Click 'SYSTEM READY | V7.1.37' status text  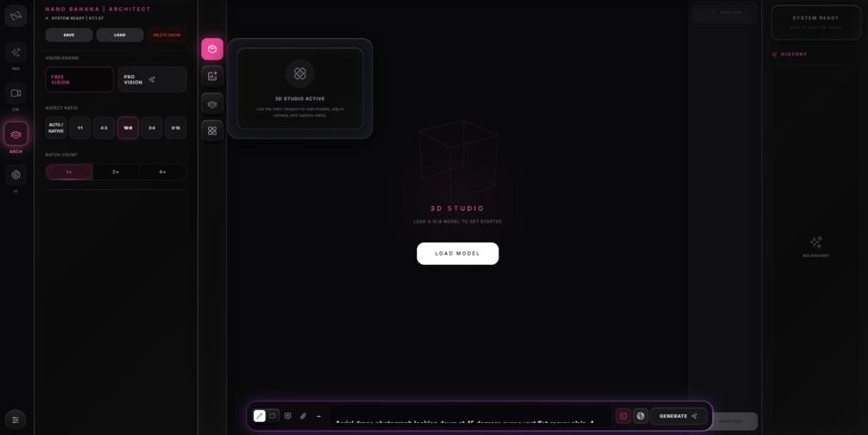click(78, 18)
